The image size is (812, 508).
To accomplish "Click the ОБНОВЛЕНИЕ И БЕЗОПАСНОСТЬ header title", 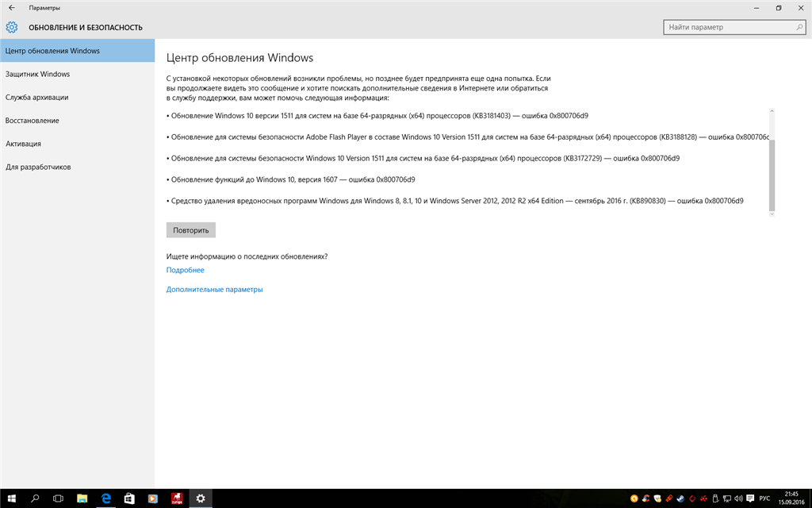I will click(86, 28).
